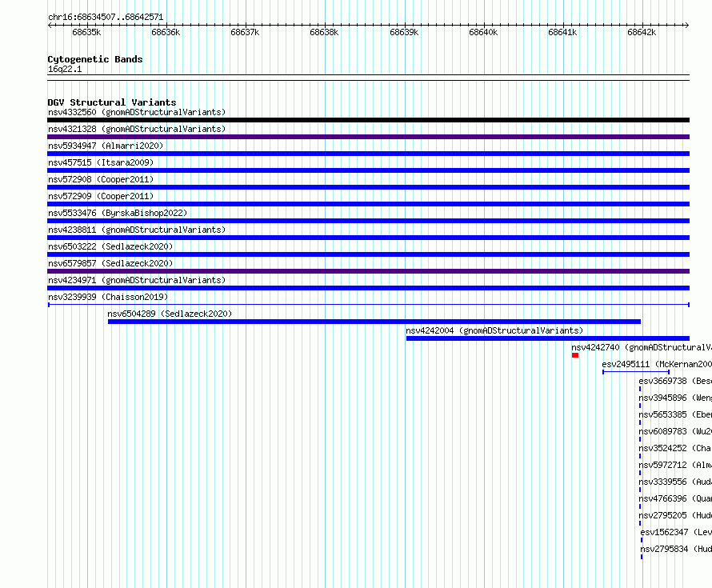Click the nsv5533476 (ByrskaBishop2022) label
Screen dimensions: 712x588
pyautogui.click(x=118, y=213)
